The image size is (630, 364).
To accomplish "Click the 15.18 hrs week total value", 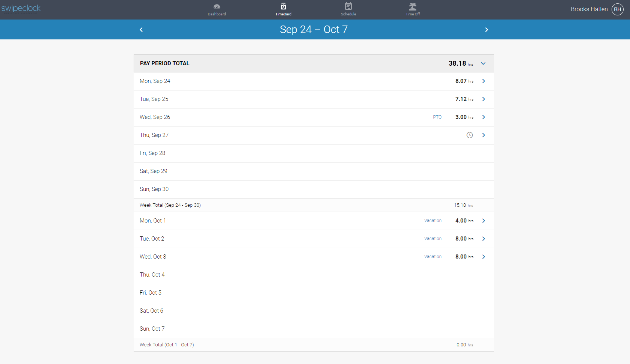I will pyautogui.click(x=464, y=205).
